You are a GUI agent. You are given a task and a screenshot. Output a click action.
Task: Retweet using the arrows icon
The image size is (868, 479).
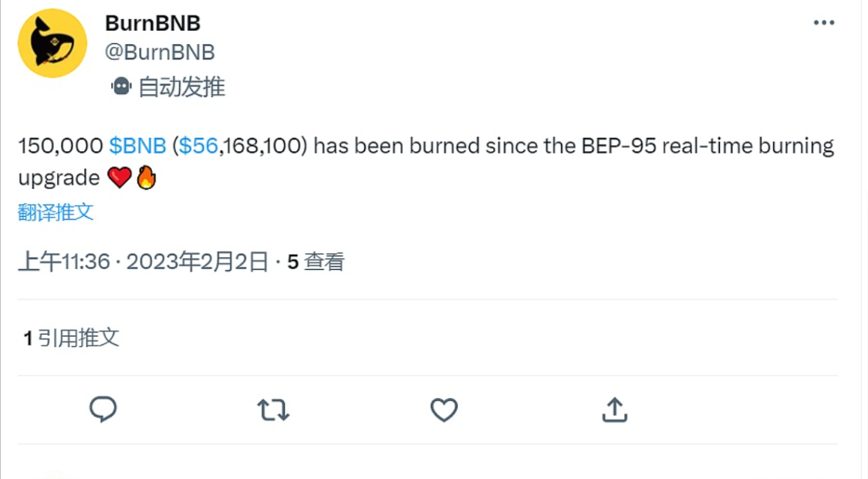273,410
